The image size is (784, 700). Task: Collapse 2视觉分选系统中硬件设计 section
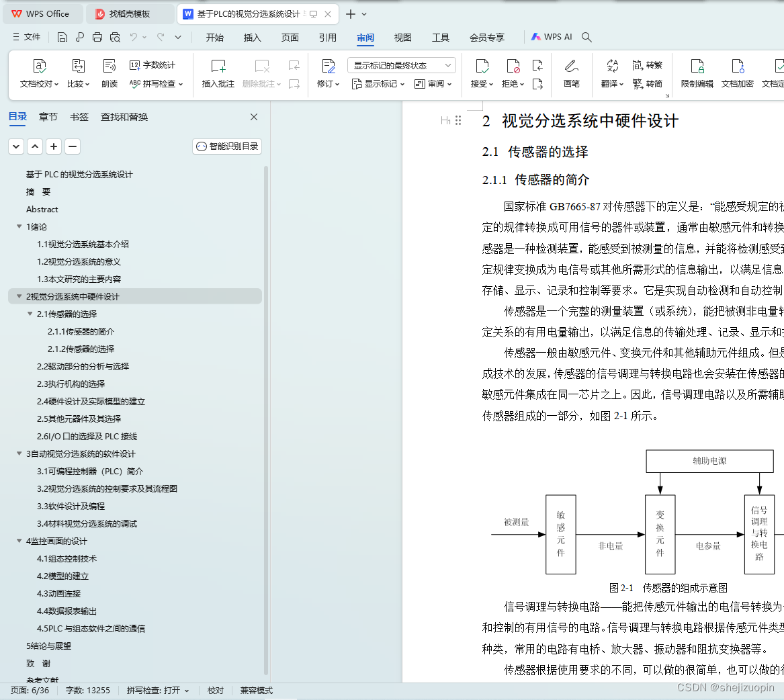(x=19, y=296)
